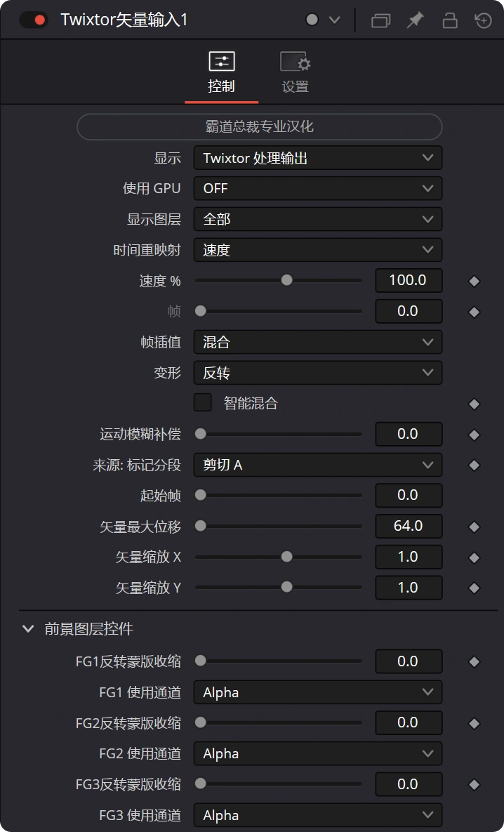The width and height of the screenshot is (504, 832).
Task: Click the gray color dot in header
Action: point(312,20)
